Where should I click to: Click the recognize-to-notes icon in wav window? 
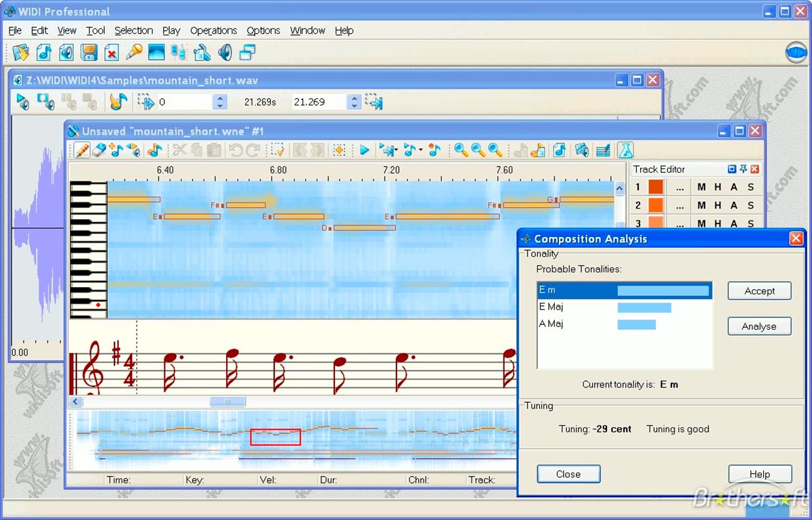coord(118,102)
